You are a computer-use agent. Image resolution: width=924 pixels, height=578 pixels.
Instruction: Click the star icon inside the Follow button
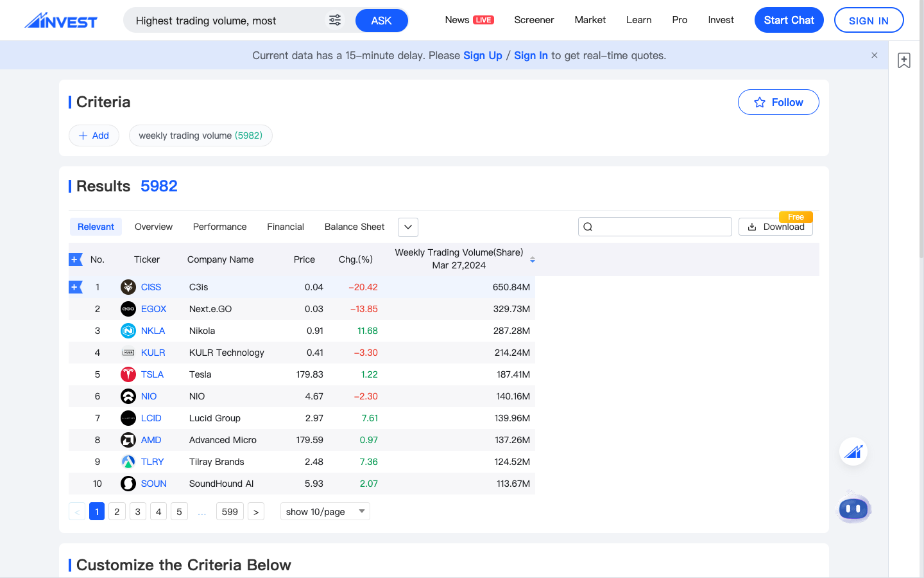pyautogui.click(x=760, y=102)
